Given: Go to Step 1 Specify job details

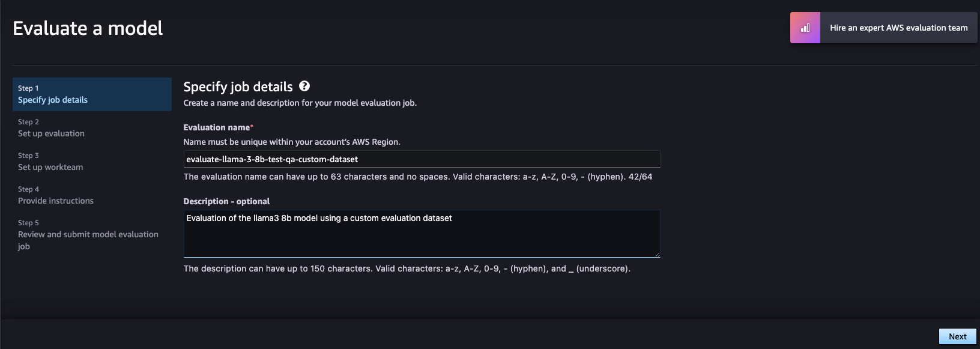Looking at the screenshot, I should [x=92, y=94].
